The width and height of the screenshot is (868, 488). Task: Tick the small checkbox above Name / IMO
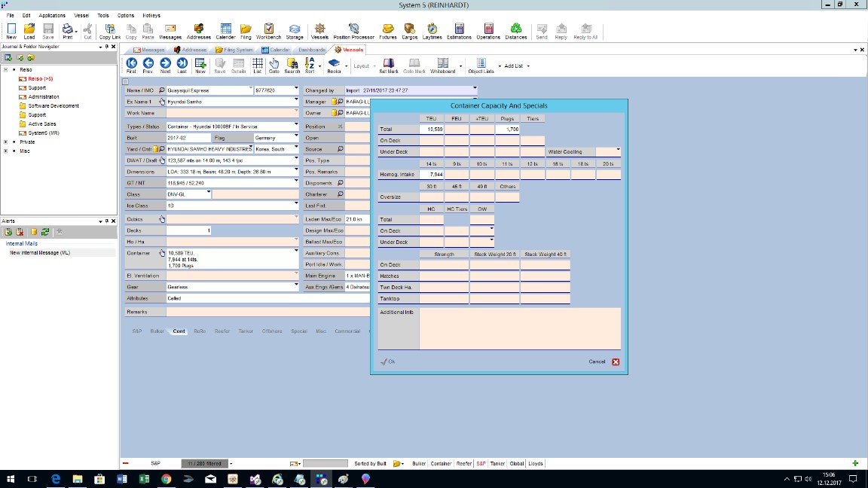tap(126, 81)
